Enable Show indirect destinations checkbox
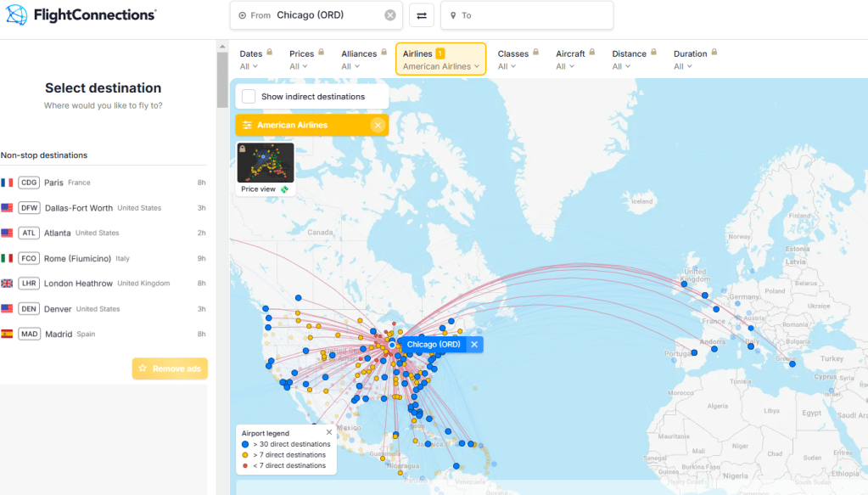 coord(249,97)
